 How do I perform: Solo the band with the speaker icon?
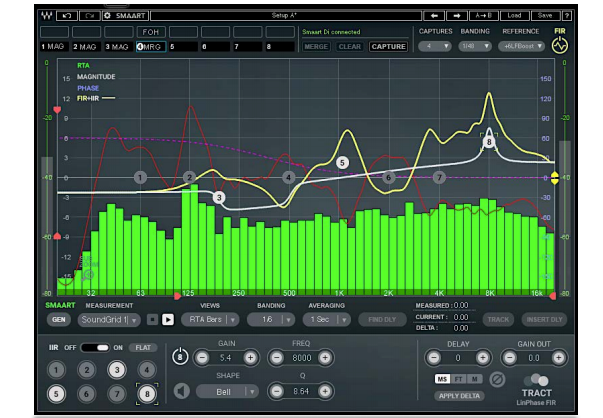182,391
